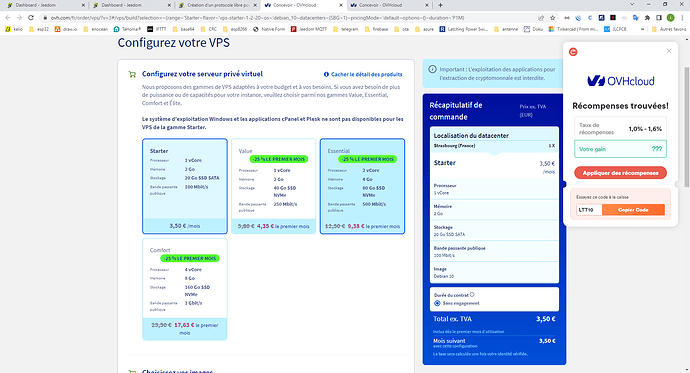Toggle the browser side panel icon
This screenshot has width=690, height=373.
coord(659,18)
